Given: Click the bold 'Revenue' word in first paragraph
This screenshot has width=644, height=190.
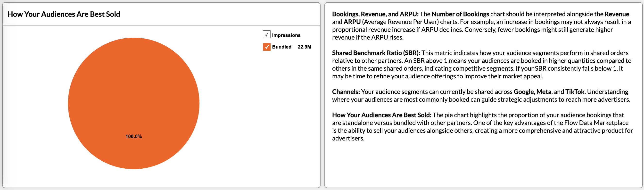Looking at the screenshot, I should (x=617, y=14).
